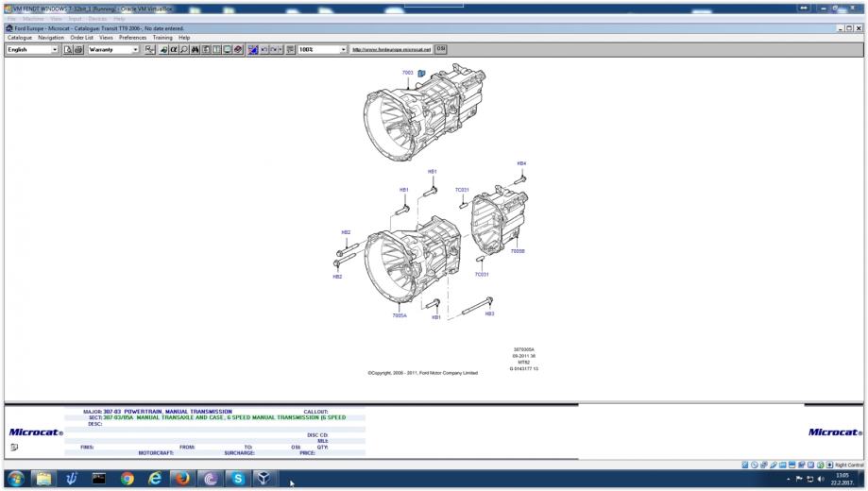Click the VirtualBox Right Control status indicator
The image size is (868, 491).
[x=849, y=465]
